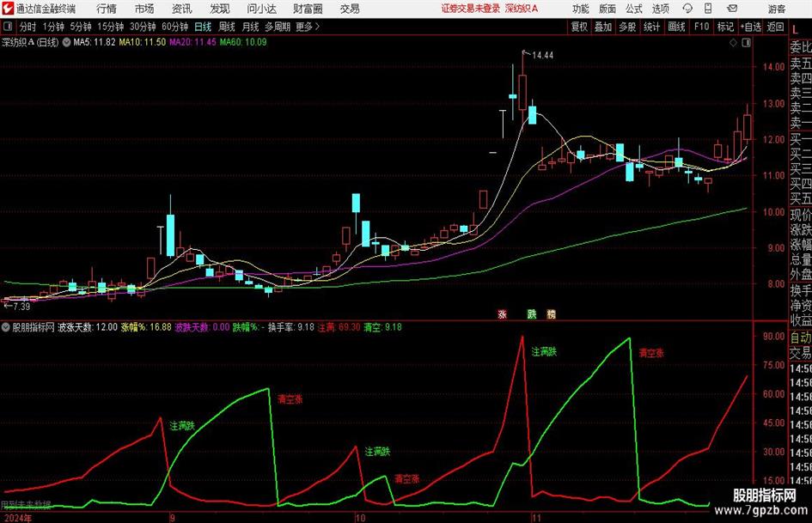Click 证券交易未登录 login status link
Viewport: 812px width, 523px height.
coord(471,9)
